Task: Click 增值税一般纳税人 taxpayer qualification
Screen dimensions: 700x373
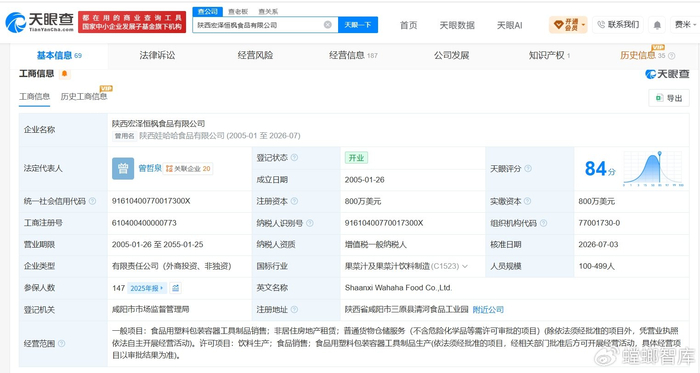Action: click(375, 245)
